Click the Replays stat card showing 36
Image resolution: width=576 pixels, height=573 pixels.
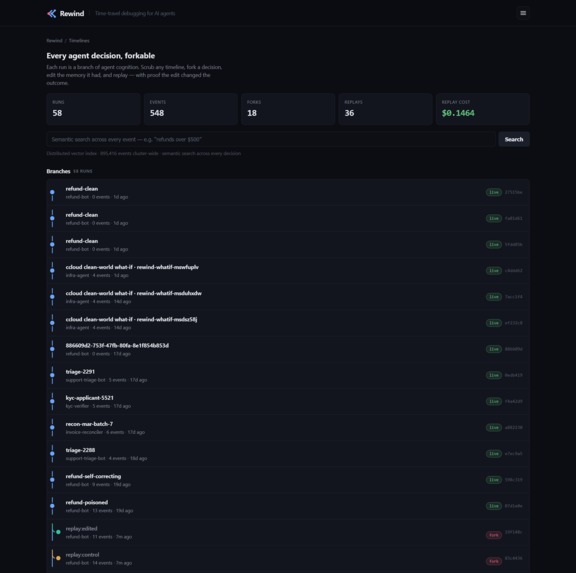(x=385, y=109)
